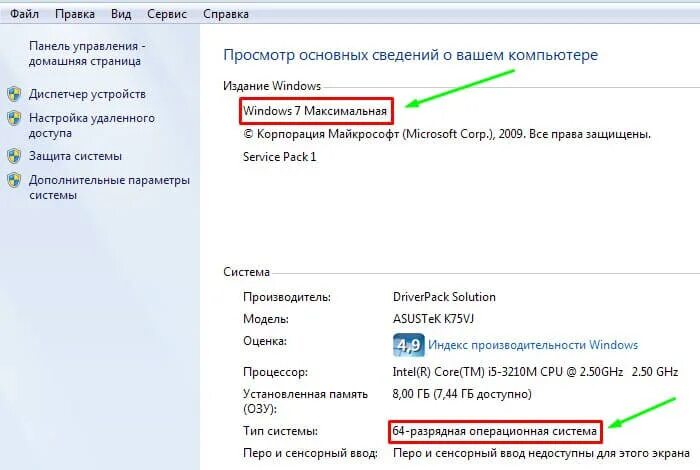Open the Справка menu
Viewport: 700px width, 470px height.
point(226,14)
